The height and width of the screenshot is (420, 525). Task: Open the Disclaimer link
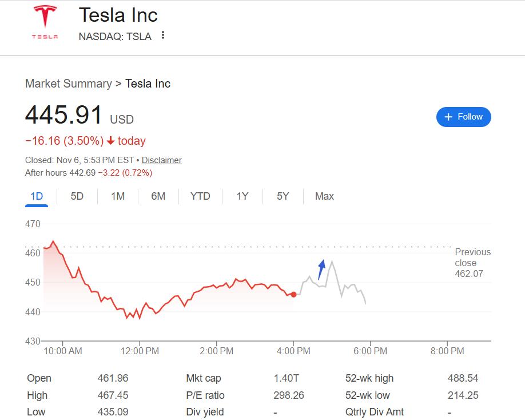pos(161,160)
